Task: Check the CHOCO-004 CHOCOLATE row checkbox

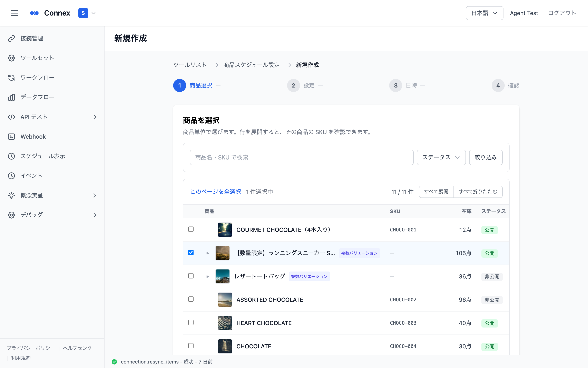Action: click(x=191, y=346)
